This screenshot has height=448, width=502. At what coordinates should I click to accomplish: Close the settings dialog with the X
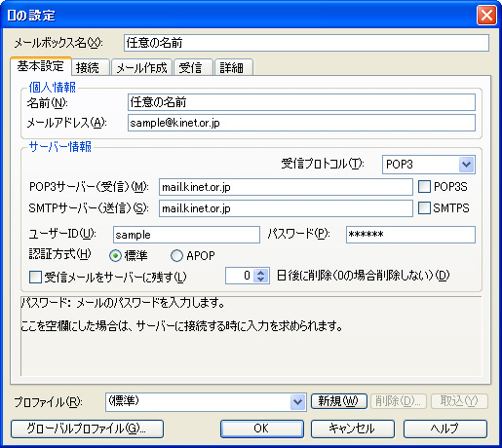tap(486, 15)
